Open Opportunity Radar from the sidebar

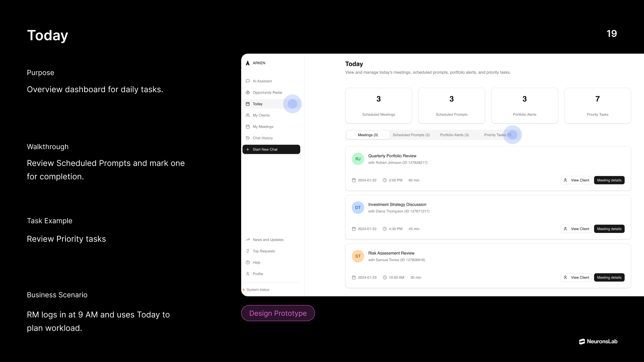[267, 93]
